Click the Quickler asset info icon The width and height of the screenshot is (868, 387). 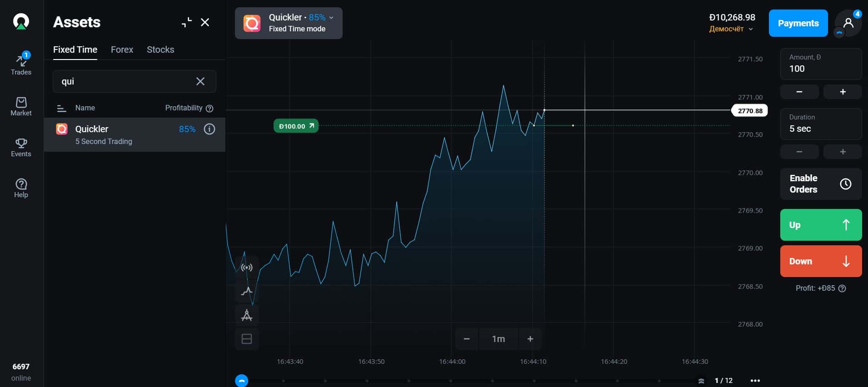pyautogui.click(x=210, y=129)
